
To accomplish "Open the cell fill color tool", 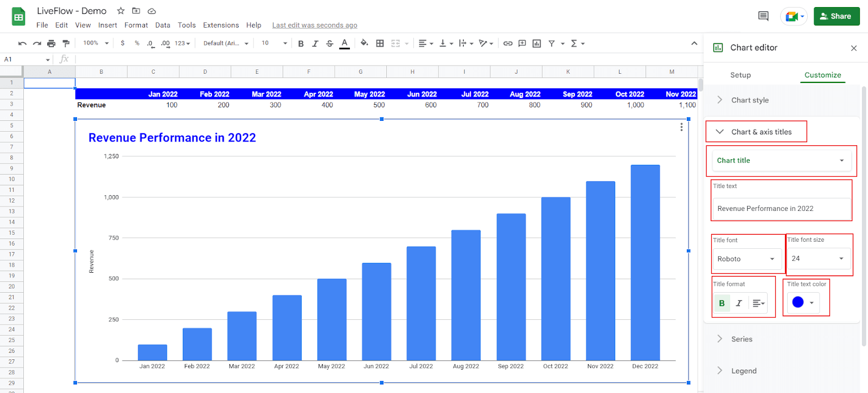I will coord(364,43).
